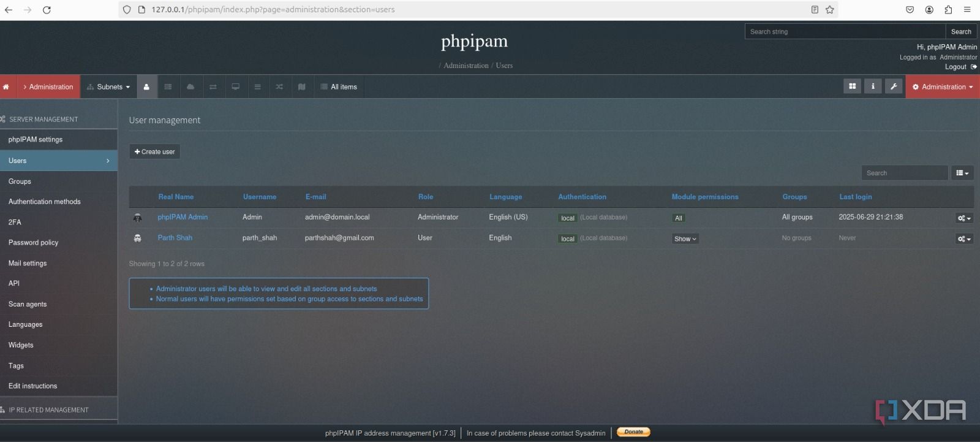Click the Create user button
Screen dimensions: 980x442
[154, 152]
